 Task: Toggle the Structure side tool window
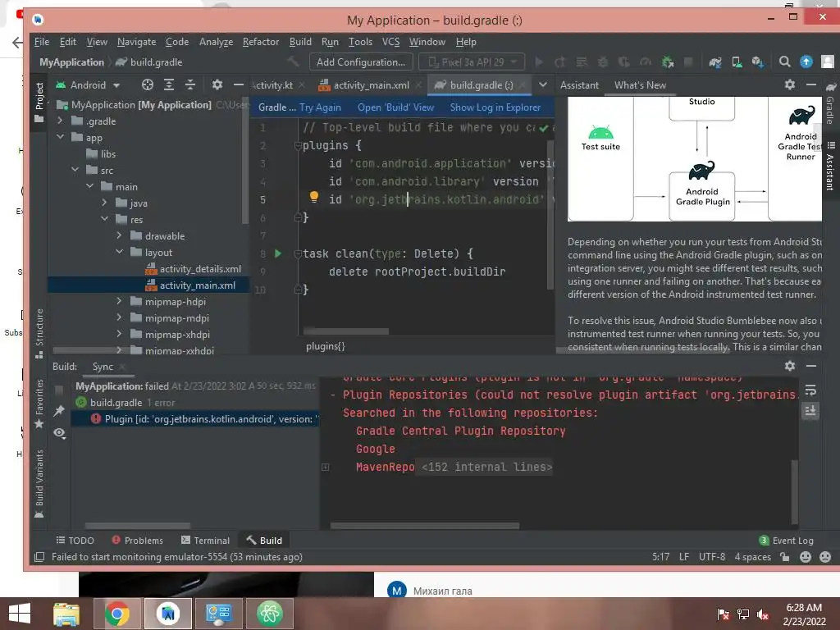39,333
